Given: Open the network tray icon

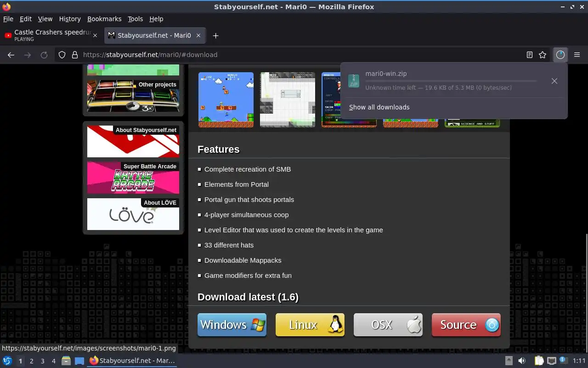Looking at the screenshot, I should point(552,361).
